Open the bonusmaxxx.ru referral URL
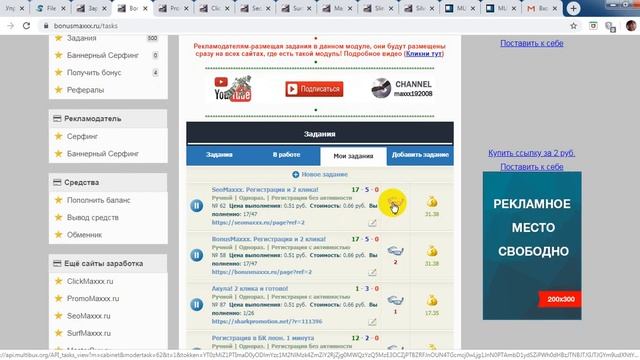The width and height of the screenshot is (640, 360). point(262,272)
